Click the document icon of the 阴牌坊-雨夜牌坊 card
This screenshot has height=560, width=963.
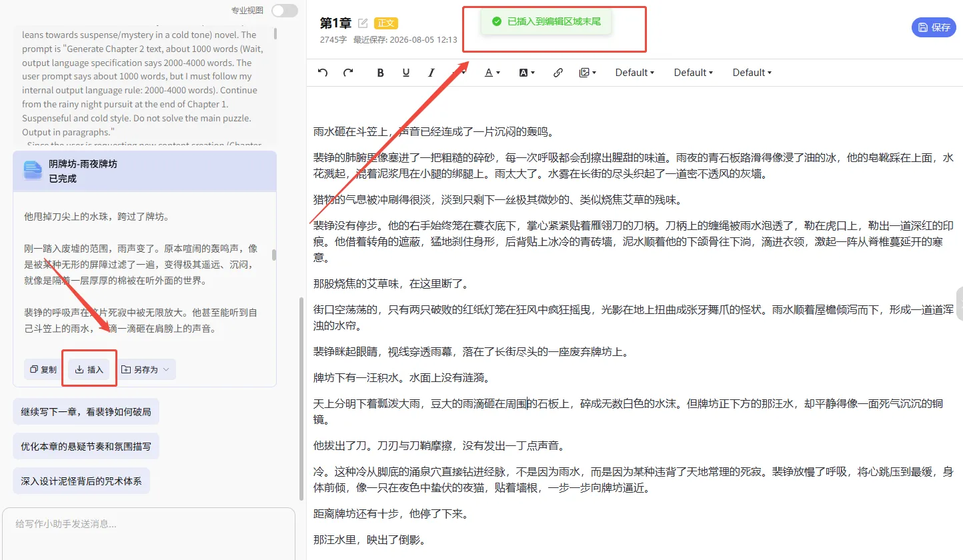point(33,171)
